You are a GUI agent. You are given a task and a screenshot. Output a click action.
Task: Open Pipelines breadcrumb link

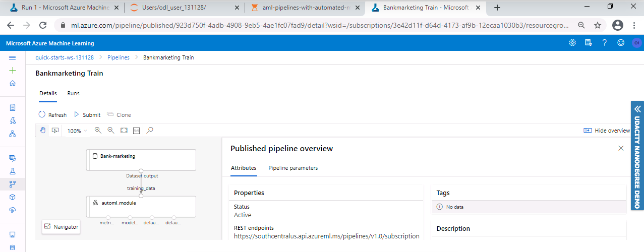pos(119,57)
